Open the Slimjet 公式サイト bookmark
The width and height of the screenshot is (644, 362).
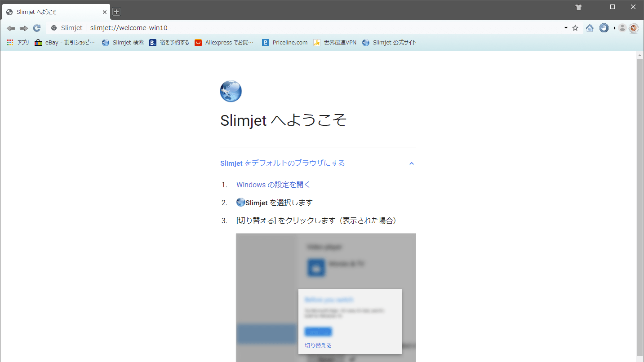[389, 43]
